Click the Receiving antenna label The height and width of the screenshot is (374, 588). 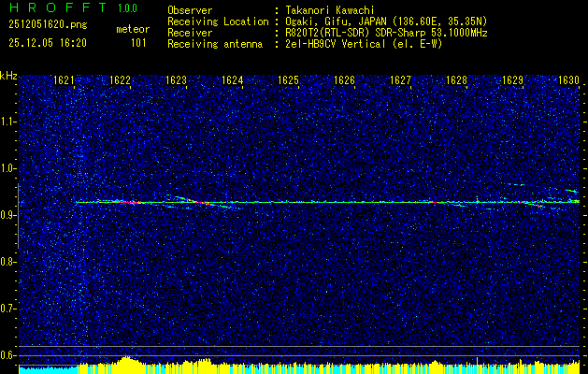point(215,44)
